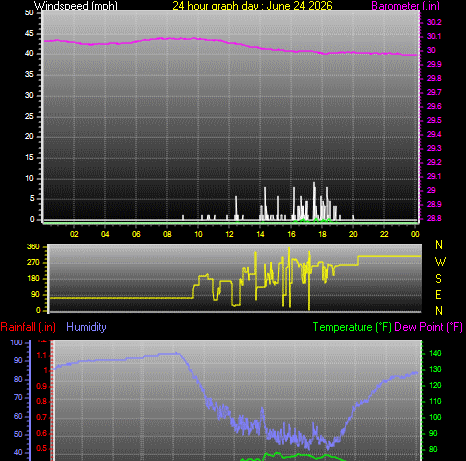Pick the 28.8 barometer axis value
Screen dimensions: 466x461
click(434, 218)
